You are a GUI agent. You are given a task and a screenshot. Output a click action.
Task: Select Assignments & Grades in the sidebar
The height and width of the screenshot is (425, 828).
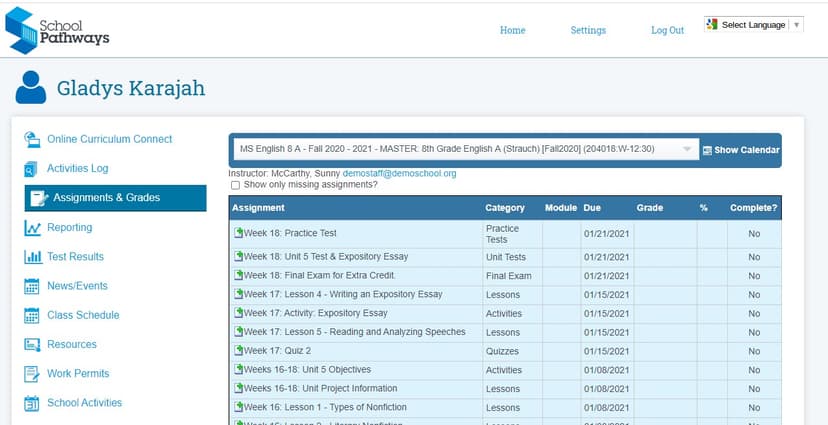coord(115,198)
